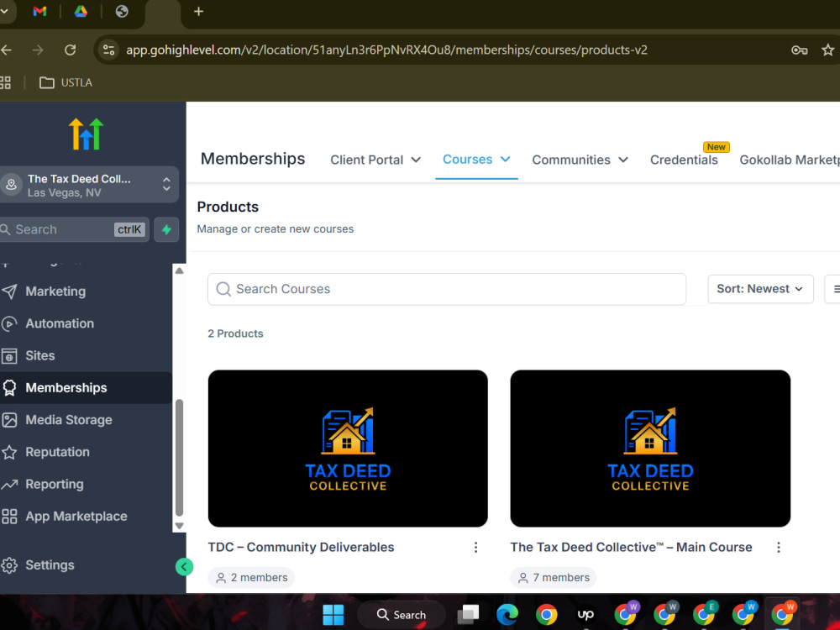This screenshot has height=630, width=840.
Task: Open Chrome without profile badge in taskbar
Action: click(547, 615)
